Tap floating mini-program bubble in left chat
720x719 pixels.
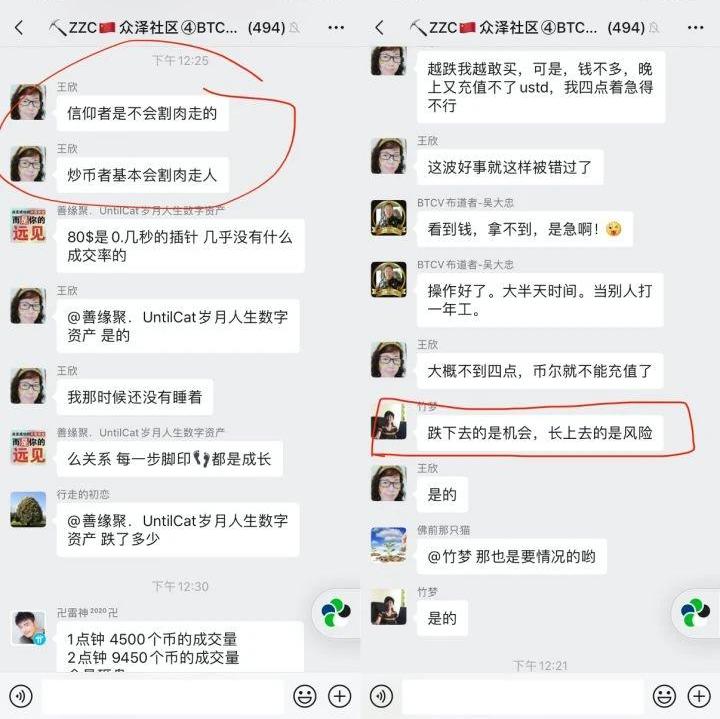pyautogui.click(x=336, y=612)
